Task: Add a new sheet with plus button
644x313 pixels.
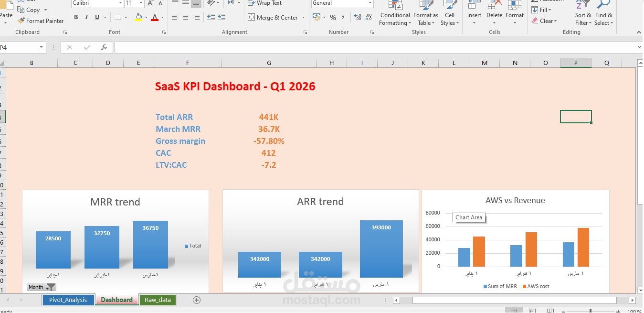Action: tap(196, 300)
